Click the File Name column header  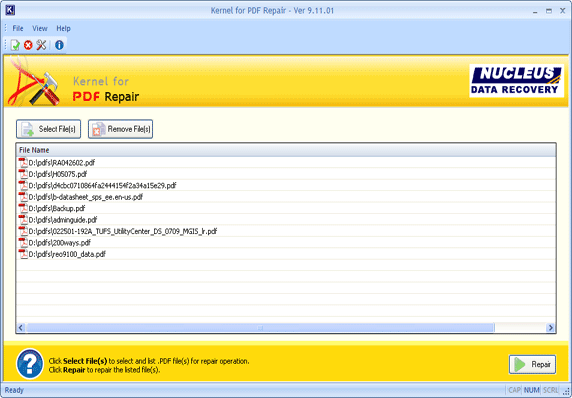pos(286,150)
